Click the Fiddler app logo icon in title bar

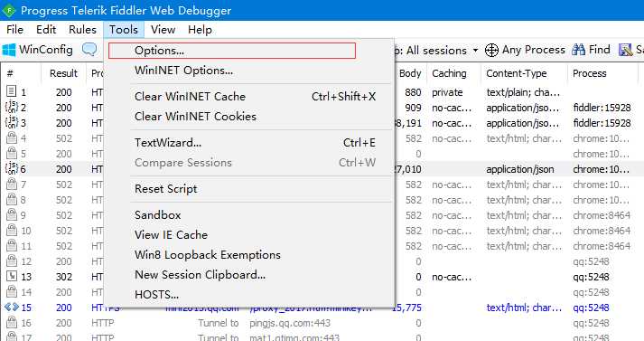(9, 10)
